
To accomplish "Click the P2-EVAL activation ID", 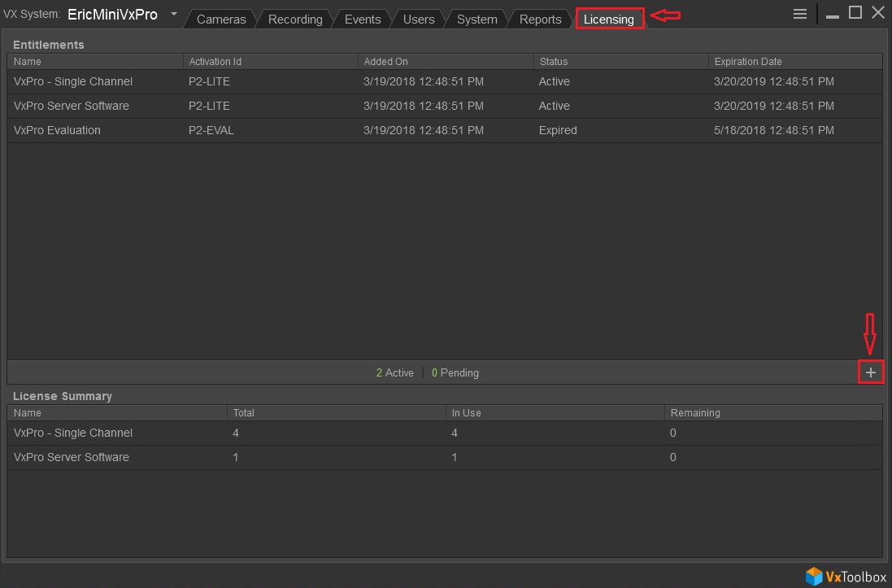I will click(211, 130).
